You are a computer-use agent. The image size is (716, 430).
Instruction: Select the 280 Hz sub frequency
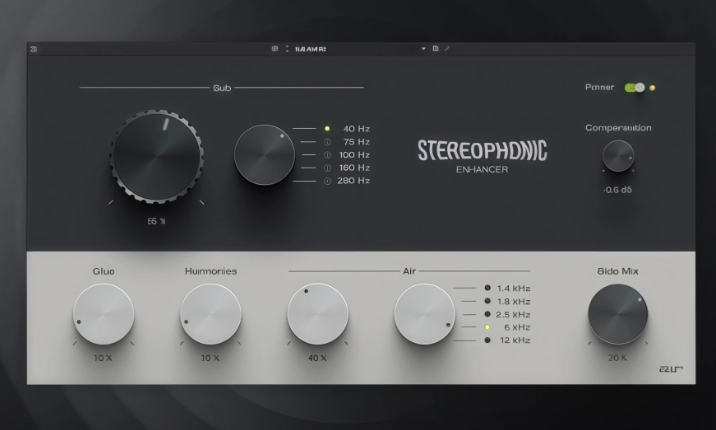tap(327, 181)
